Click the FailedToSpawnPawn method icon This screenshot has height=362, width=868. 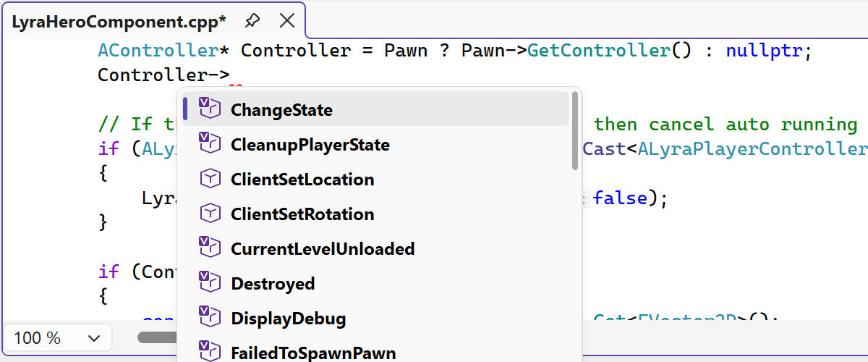pos(209,352)
